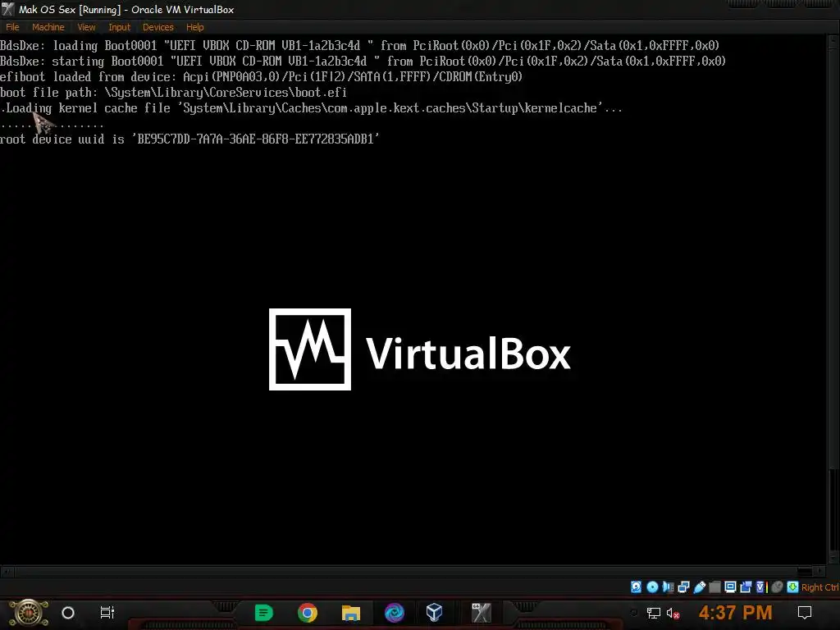Click the audio status icon
840x630 pixels.
[x=668, y=587]
